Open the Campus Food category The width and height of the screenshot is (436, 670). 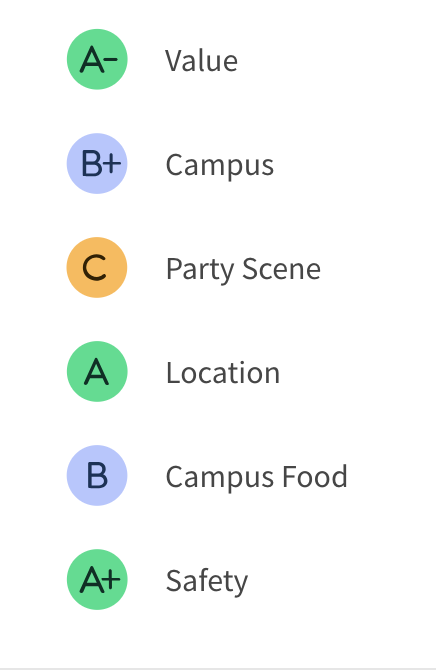[x=256, y=478]
